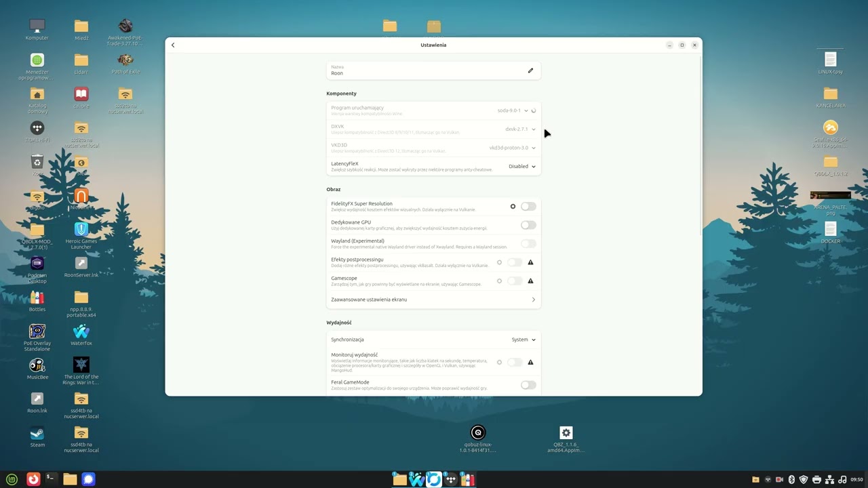Viewport: 868px width, 488px height.
Task: Open RoonServer.lnk desktop shortcut
Action: [81, 267]
